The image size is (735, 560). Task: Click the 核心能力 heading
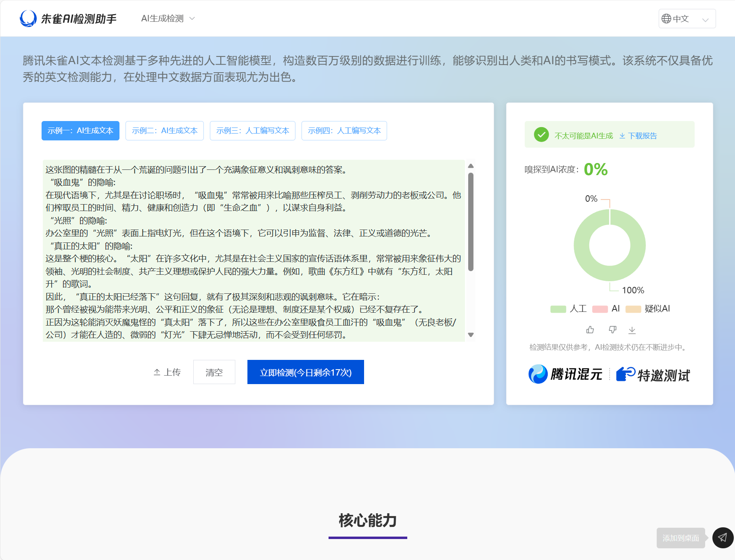coord(368,520)
